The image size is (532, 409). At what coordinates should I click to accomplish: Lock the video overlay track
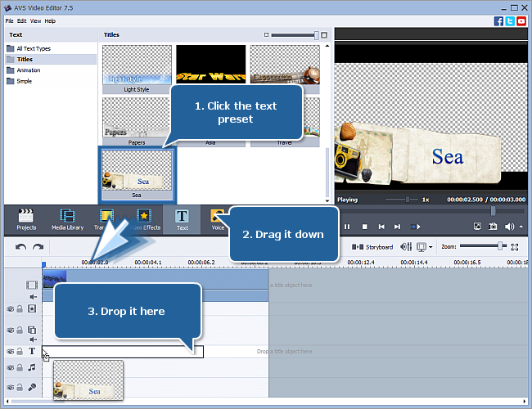point(20,330)
